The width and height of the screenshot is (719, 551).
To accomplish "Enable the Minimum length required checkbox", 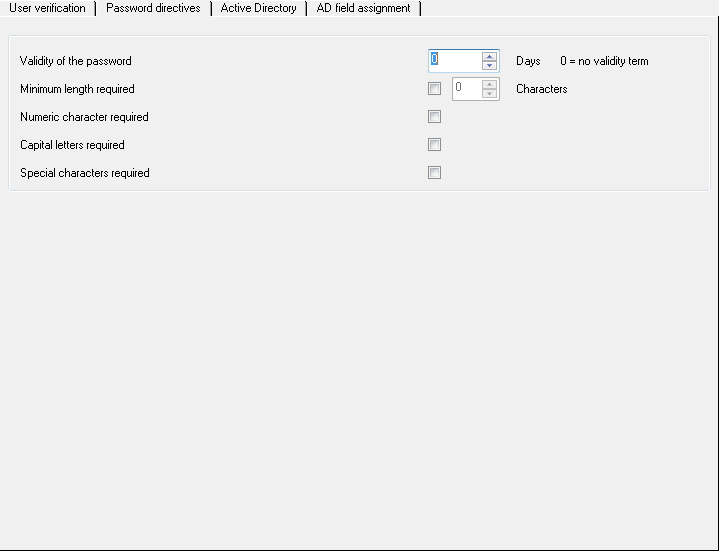I will pyautogui.click(x=434, y=88).
